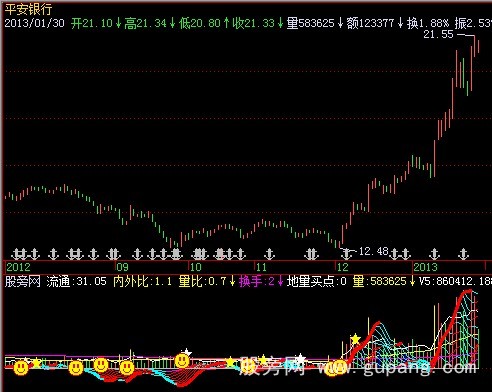Click the turnover rate 换1.88%
This screenshot has width=492, height=392.
tap(428, 23)
